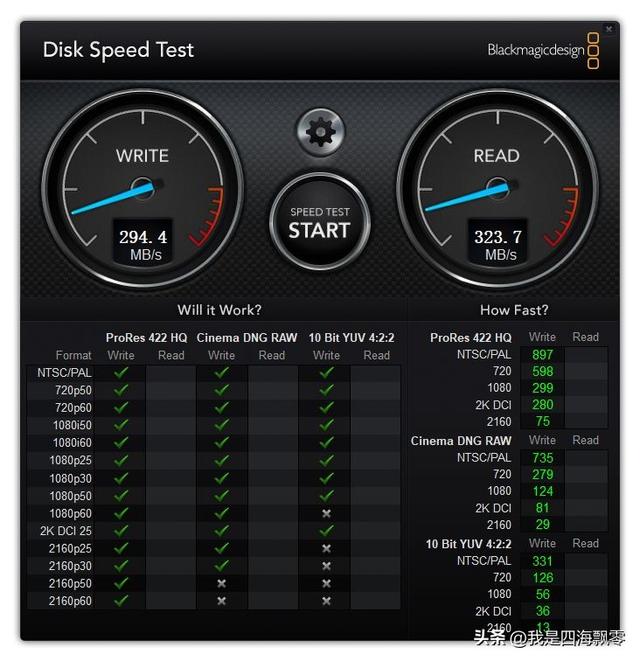Image resolution: width=640 pixels, height=661 pixels.
Task: Close the Disk Speed Test window
Action: coord(608,29)
